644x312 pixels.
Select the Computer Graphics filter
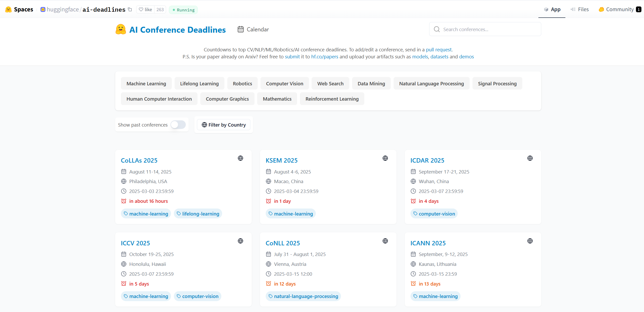click(227, 99)
